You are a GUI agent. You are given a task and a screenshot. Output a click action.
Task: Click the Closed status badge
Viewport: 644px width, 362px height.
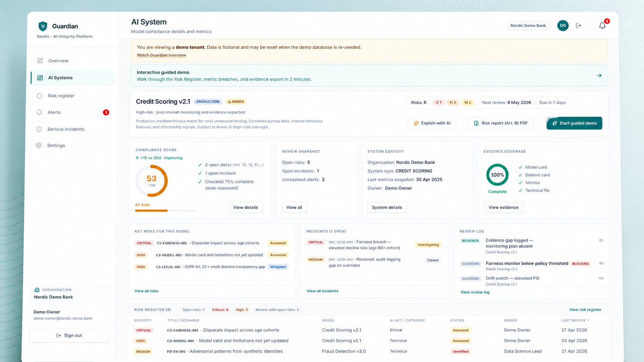(x=433, y=260)
